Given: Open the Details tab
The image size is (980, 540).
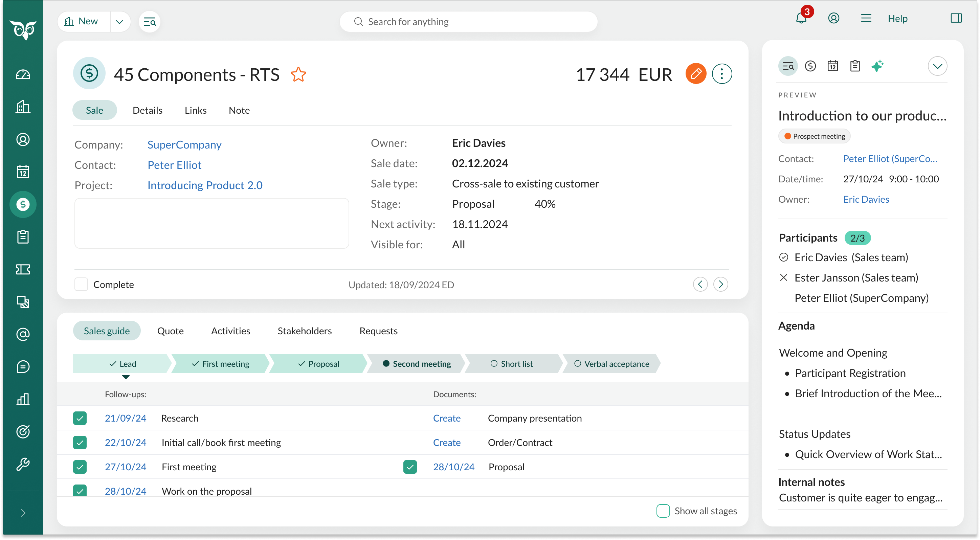Looking at the screenshot, I should click(x=147, y=110).
